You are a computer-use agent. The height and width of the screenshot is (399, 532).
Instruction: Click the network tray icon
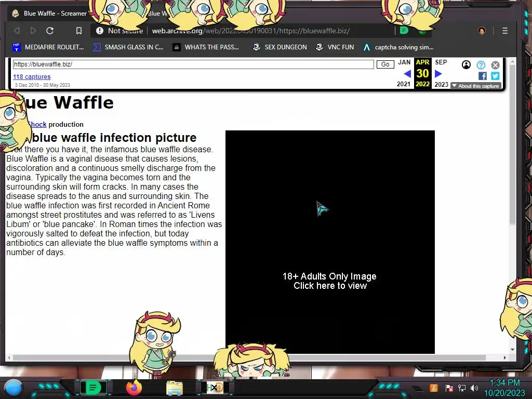[462, 388]
